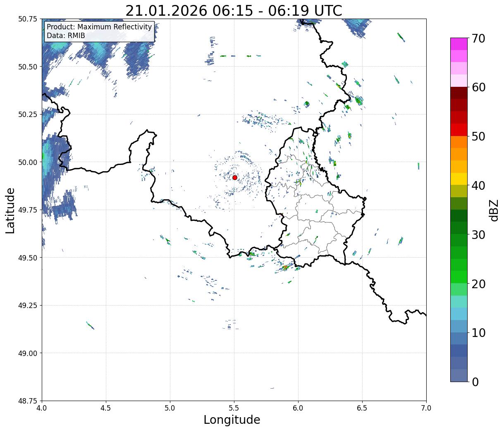Click the latitude tick label 49.00
Image resolution: width=504 pixels, height=430 pixels.
28,353
